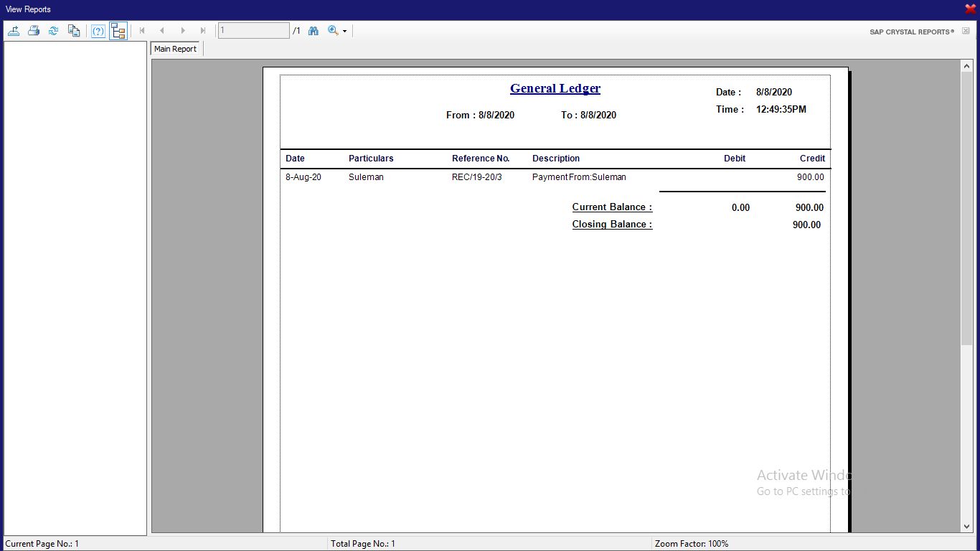Screen dimensions: 980x551
Task: Go to the previous page
Action: click(162, 31)
